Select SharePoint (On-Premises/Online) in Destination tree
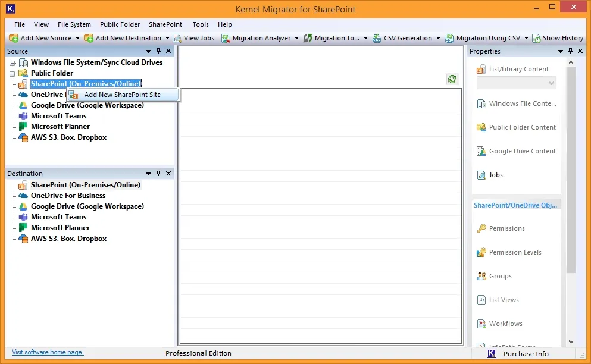The image size is (591, 364). [86, 184]
